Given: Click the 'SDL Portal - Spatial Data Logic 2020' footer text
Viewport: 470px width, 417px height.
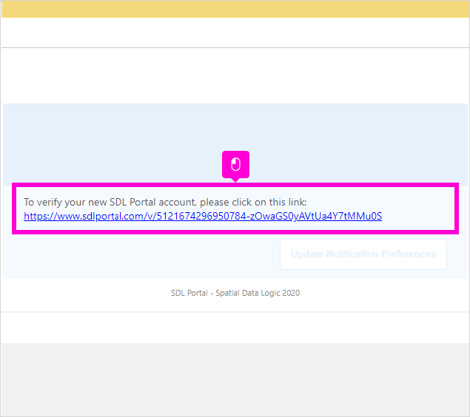Looking at the screenshot, I should pos(235,293).
